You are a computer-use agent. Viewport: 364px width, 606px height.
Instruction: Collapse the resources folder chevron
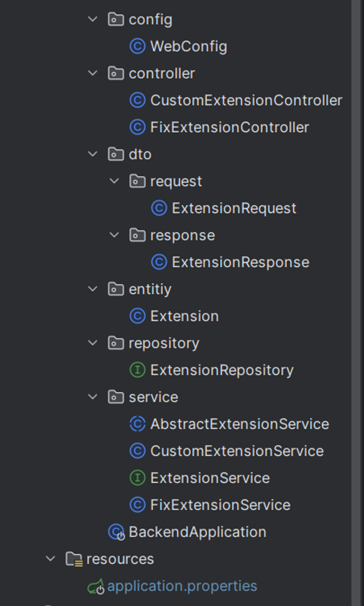coord(50,559)
